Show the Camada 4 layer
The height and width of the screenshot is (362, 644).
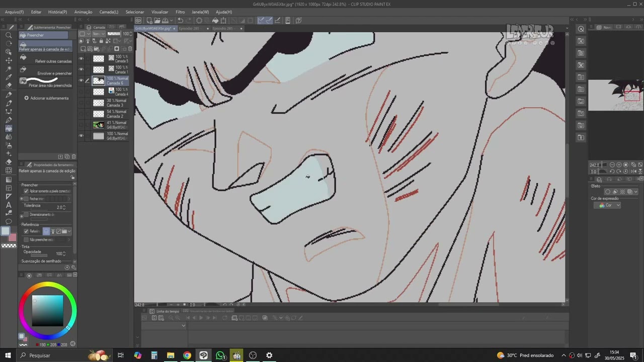point(82,92)
